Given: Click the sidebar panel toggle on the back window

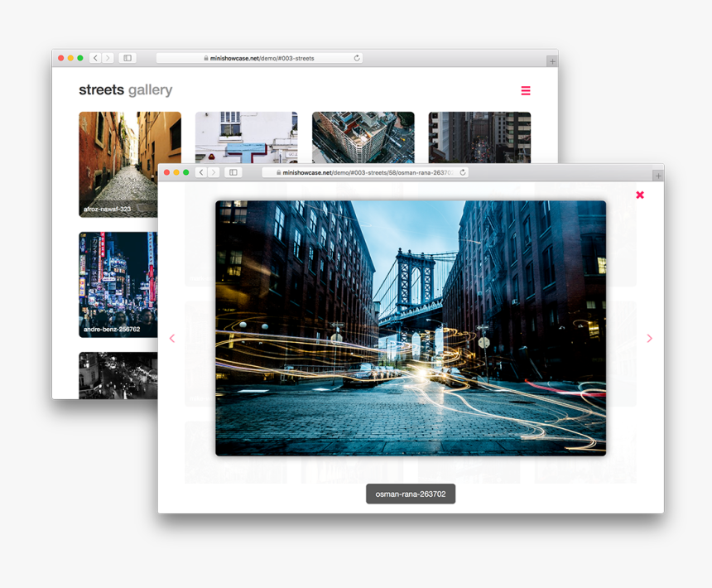Looking at the screenshot, I should pyautogui.click(x=126, y=58).
